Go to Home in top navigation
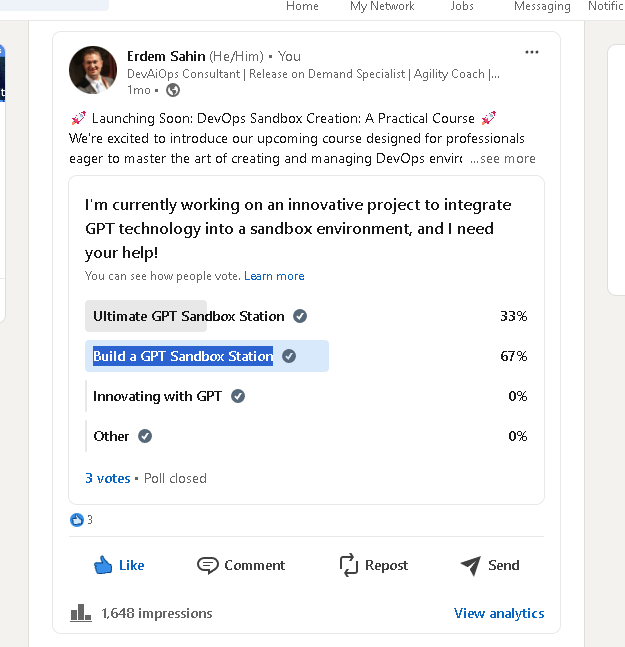 (x=302, y=6)
